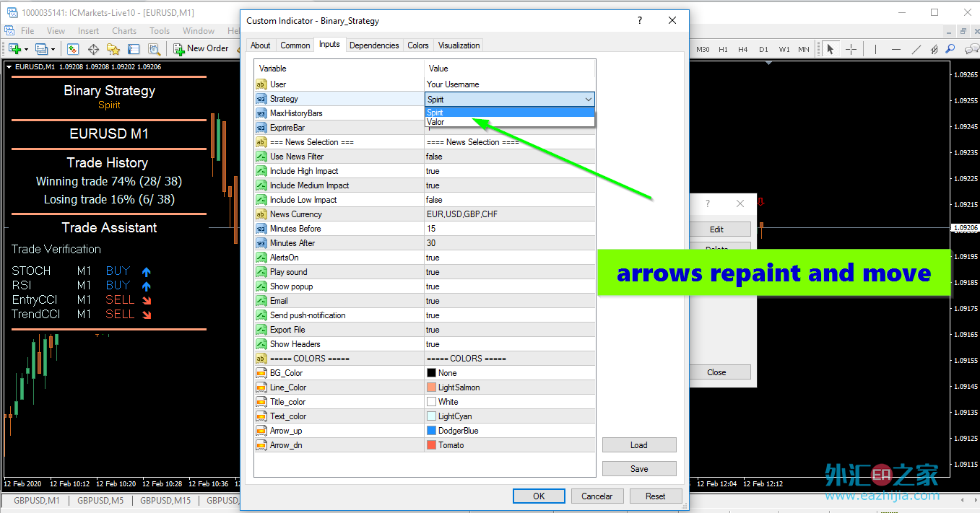Pick the Arrow_up DodgerBlue swatch
This screenshot has height=513, width=980.
[432, 431]
